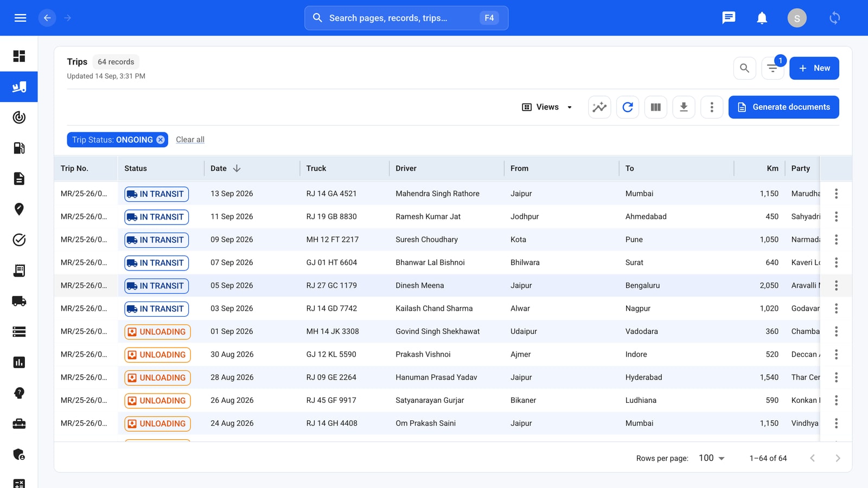Refresh the trips table
The image size is (868, 488).
628,107
